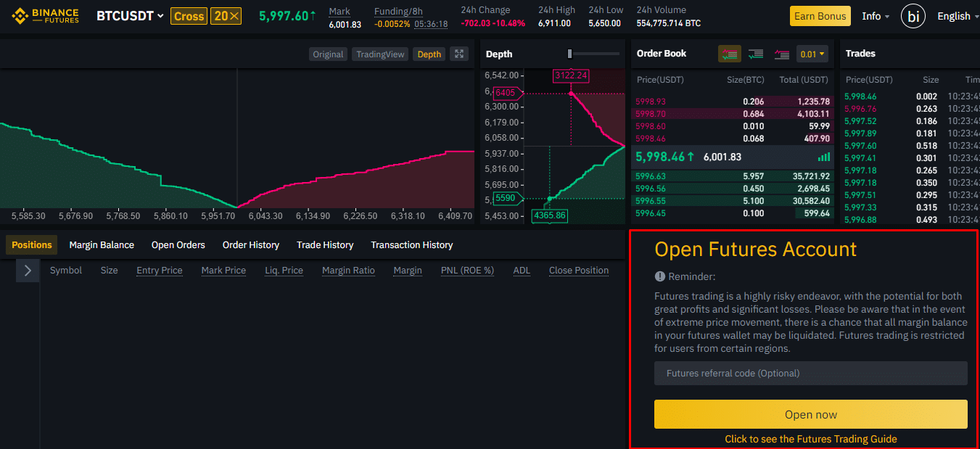The height and width of the screenshot is (449, 980).
Task: Click the Open now button
Action: pos(811,414)
